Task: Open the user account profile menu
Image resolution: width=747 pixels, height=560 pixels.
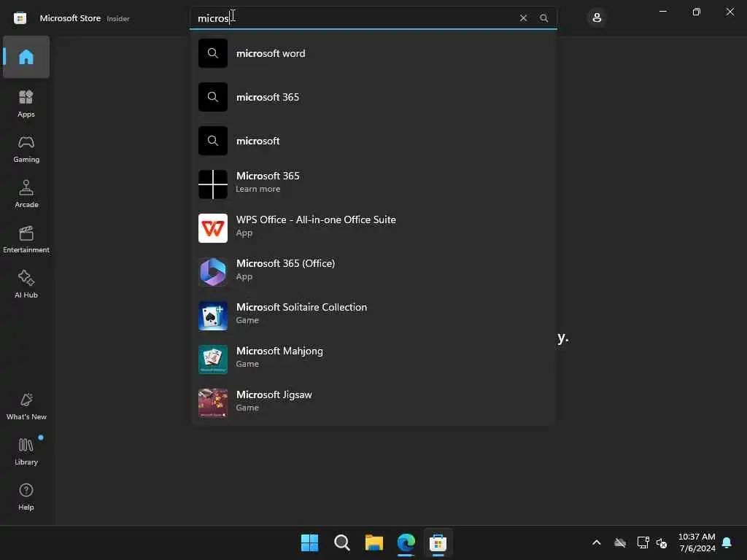Action: click(x=597, y=18)
